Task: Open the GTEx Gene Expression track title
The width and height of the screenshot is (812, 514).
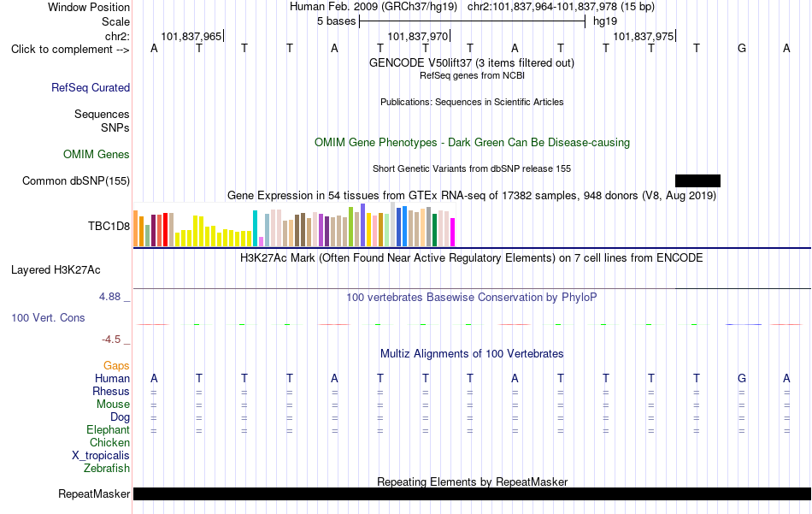Action: pyautogui.click(x=472, y=195)
